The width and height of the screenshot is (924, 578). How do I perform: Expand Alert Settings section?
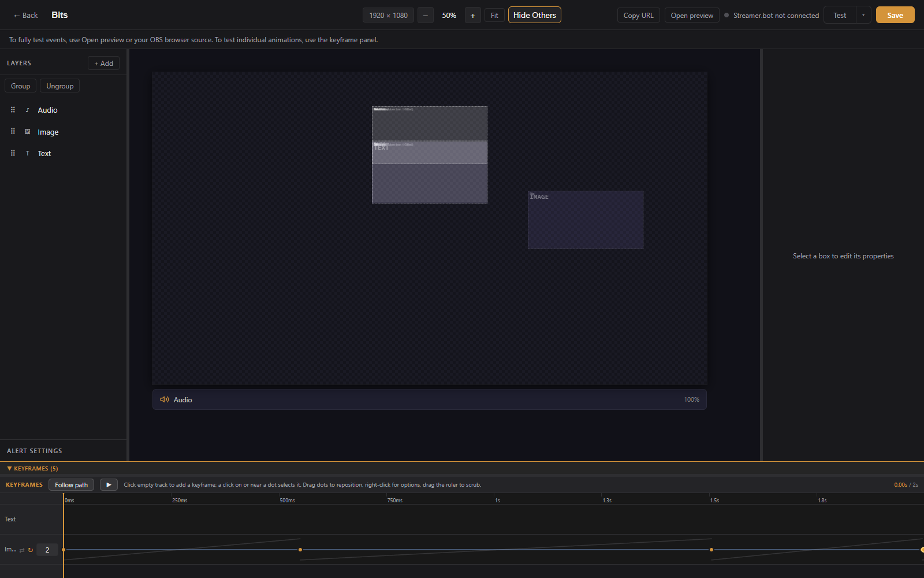(35, 451)
